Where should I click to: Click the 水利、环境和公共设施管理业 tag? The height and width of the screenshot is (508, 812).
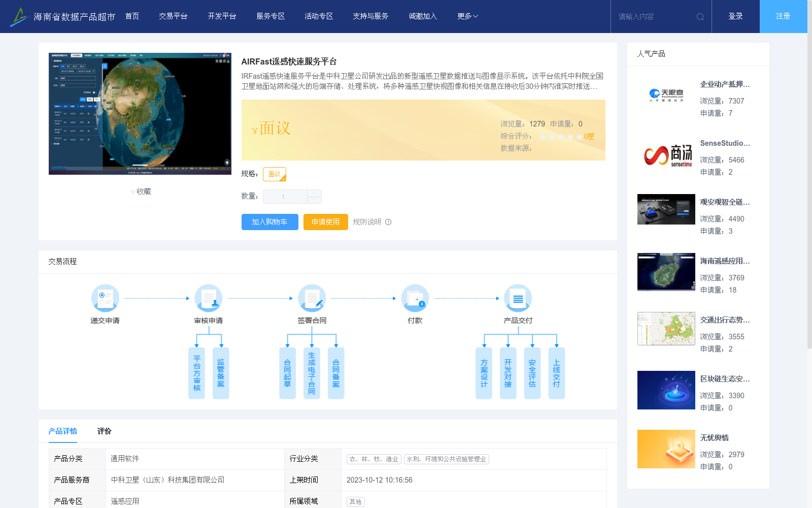(447, 459)
